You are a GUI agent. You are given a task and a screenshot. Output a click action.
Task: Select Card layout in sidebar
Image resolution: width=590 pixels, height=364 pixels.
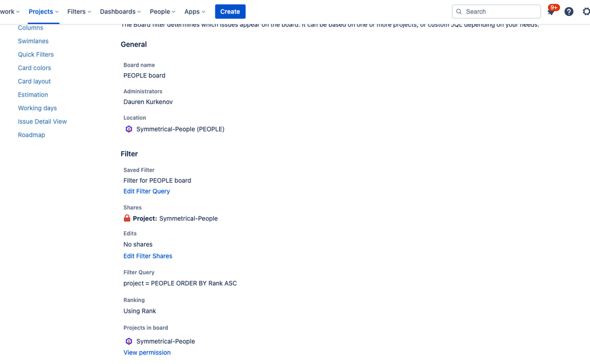34,81
